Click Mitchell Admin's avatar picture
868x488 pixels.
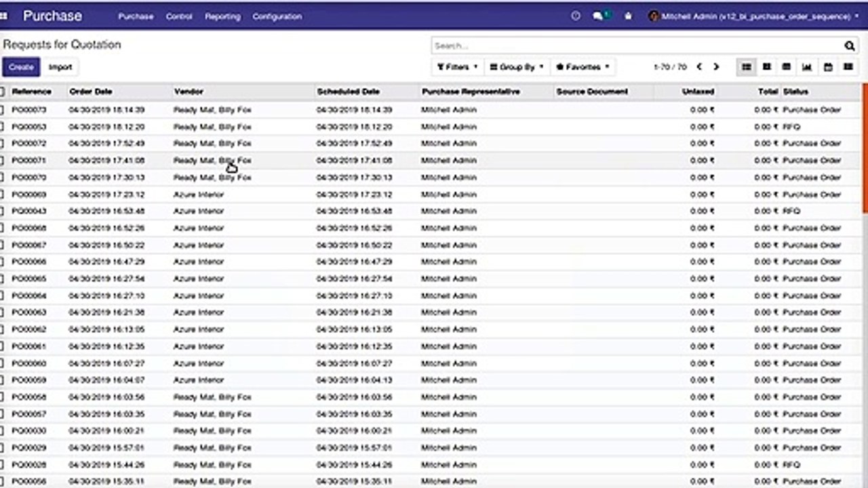click(x=654, y=16)
